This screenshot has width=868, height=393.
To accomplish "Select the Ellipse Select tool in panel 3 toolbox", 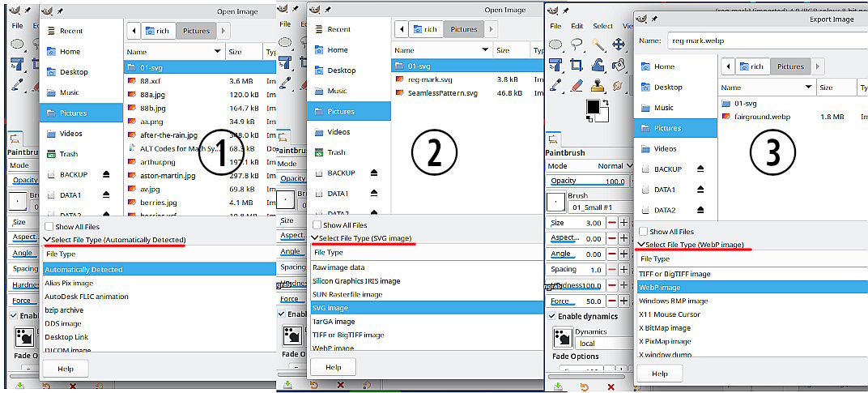I will pyautogui.click(x=555, y=45).
